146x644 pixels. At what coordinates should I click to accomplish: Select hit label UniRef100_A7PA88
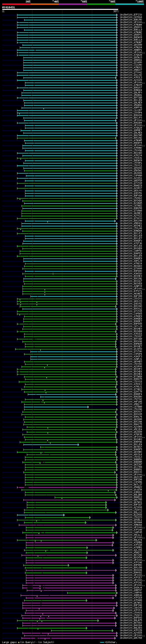pos(131,600)
